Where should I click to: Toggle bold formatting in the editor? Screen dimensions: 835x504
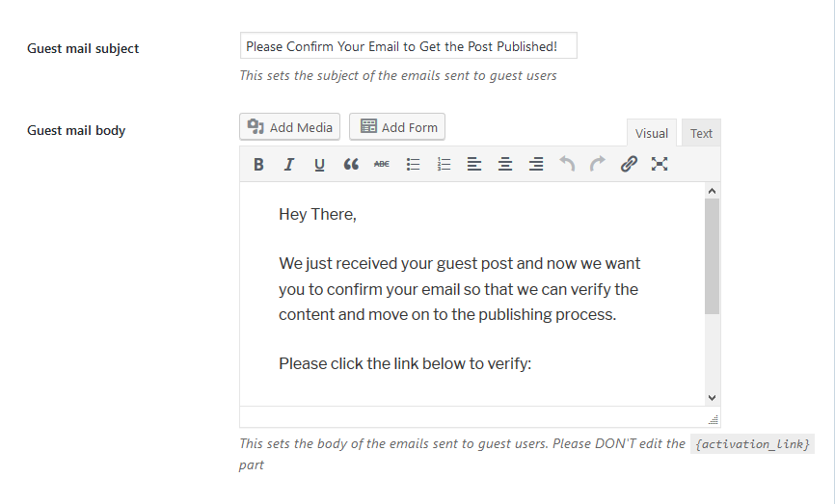[258, 165]
